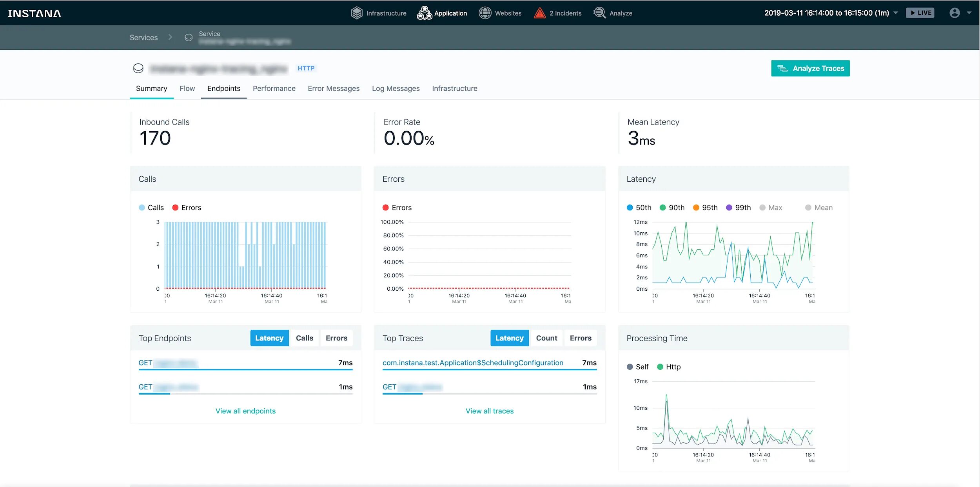Open the Websites globe icon
980x487 pixels.
[485, 13]
